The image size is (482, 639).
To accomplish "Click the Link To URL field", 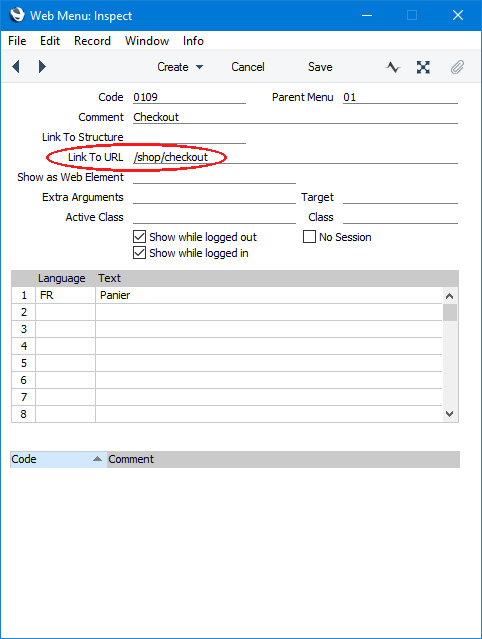I will click(295, 157).
